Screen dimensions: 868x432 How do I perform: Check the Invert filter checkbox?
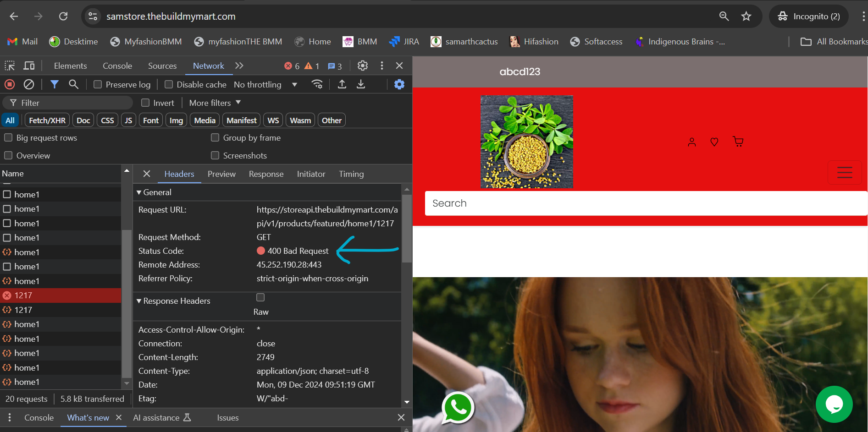tap(145, 103)
